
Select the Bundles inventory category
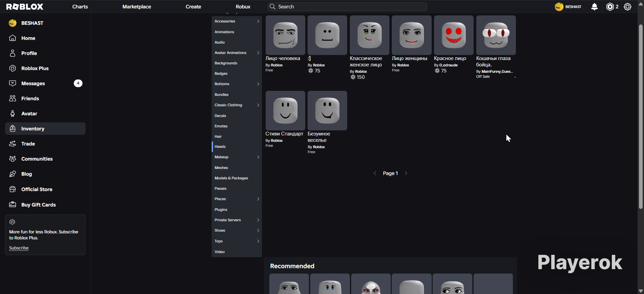[x=237, y=95]
